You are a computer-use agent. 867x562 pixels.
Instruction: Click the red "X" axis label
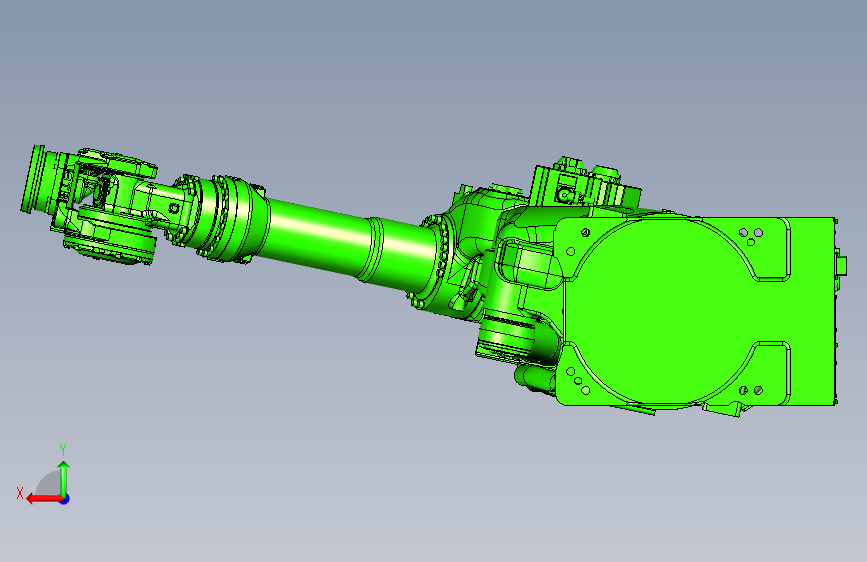[x=20, y=493]
